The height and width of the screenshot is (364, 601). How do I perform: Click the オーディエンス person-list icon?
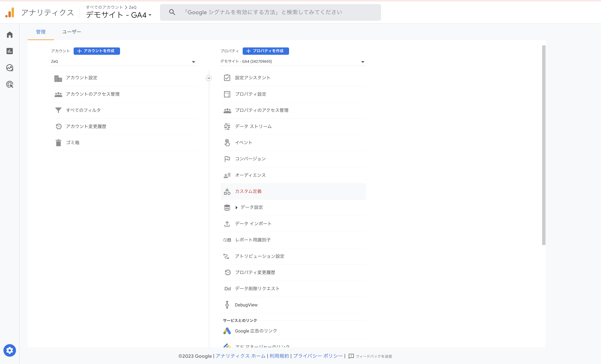(227, 175)
